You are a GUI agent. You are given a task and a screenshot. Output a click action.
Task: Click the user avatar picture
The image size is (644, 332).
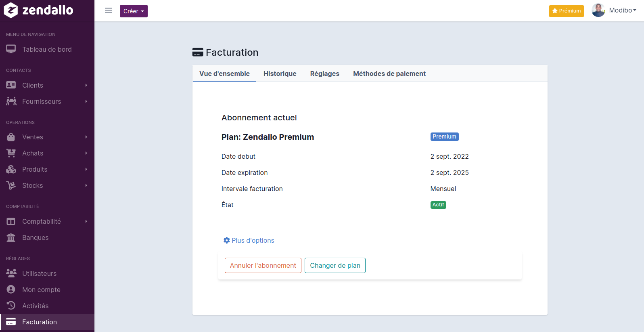(598, 11)
